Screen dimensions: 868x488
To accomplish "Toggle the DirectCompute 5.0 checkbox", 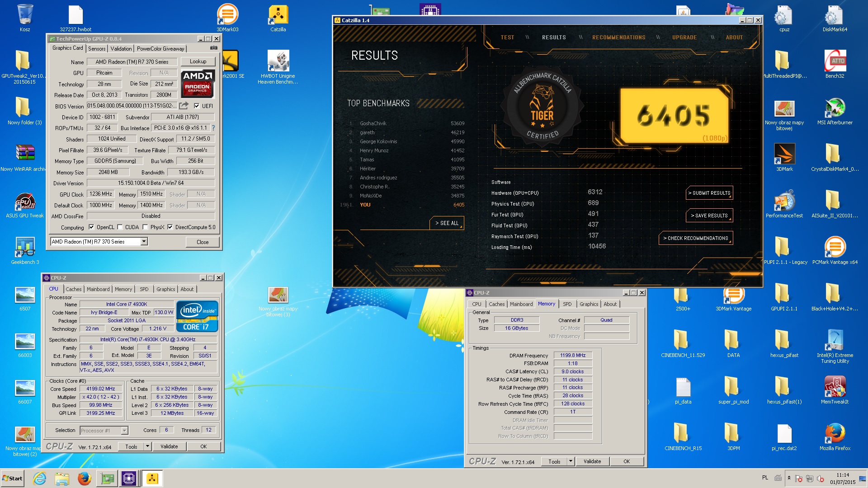I will click(x=170, y=227).
